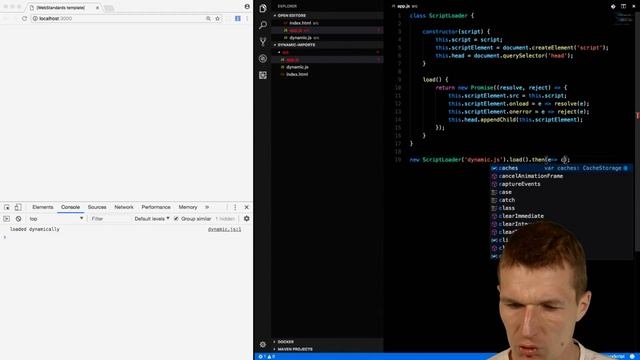640x360 pixels.
Task: Open the Console settings gear
Action: click(247, 219)
